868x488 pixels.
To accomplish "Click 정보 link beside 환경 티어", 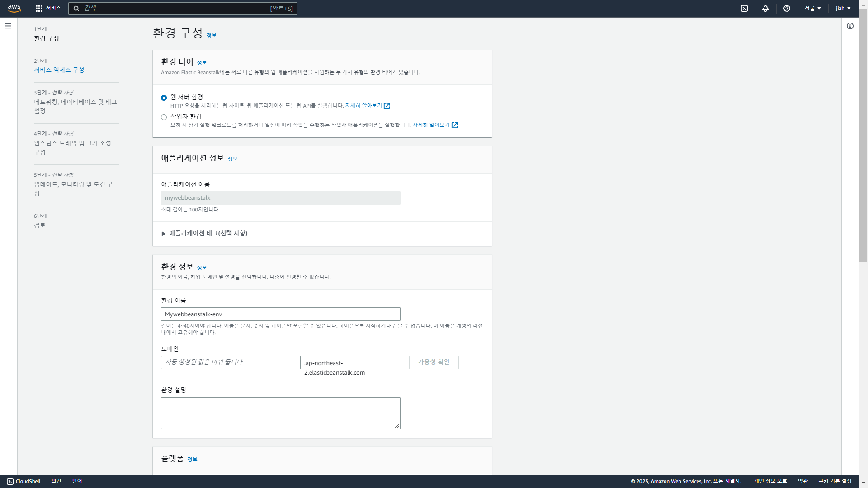I will [202, 62].
